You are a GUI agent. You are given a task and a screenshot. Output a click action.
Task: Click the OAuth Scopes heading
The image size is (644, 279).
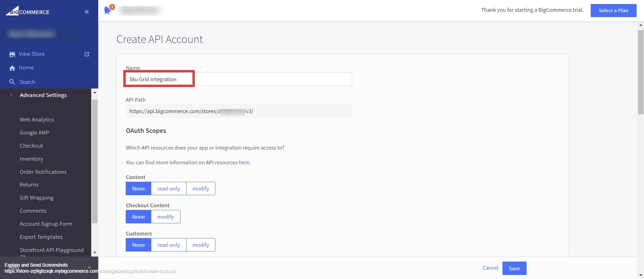[146, 131]
